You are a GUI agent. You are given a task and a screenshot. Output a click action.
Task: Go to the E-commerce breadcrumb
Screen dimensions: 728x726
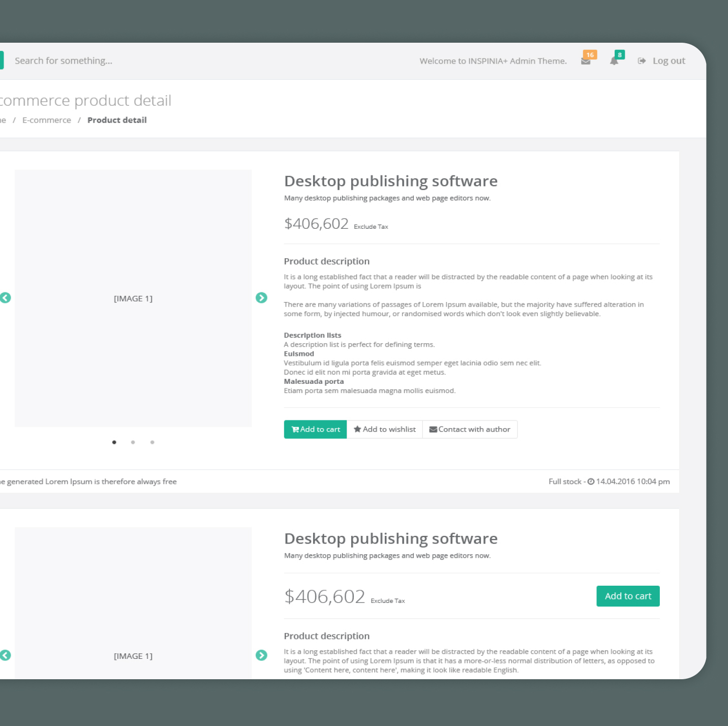(47, 120)
